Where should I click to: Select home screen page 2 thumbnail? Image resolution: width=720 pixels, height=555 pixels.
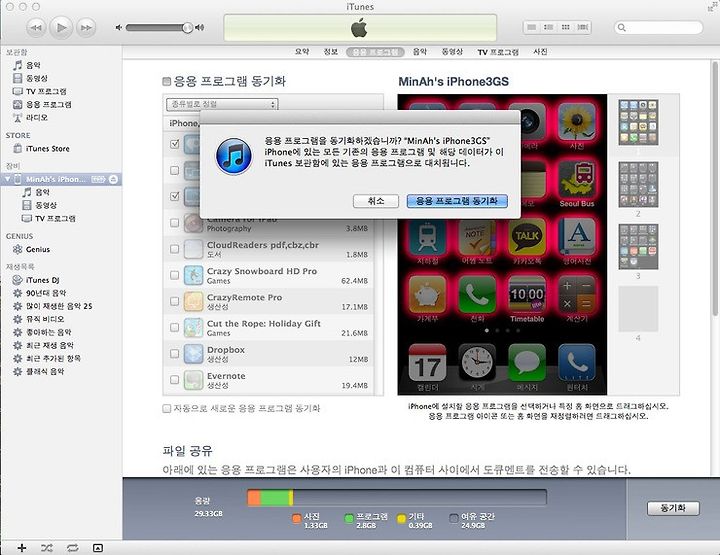click(638, 184)
